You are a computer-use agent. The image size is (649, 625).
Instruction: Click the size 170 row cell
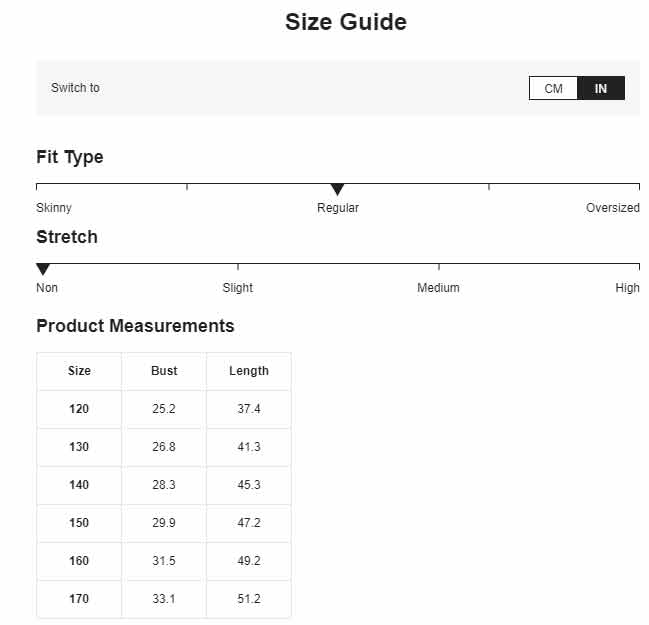tap(79, 599)
